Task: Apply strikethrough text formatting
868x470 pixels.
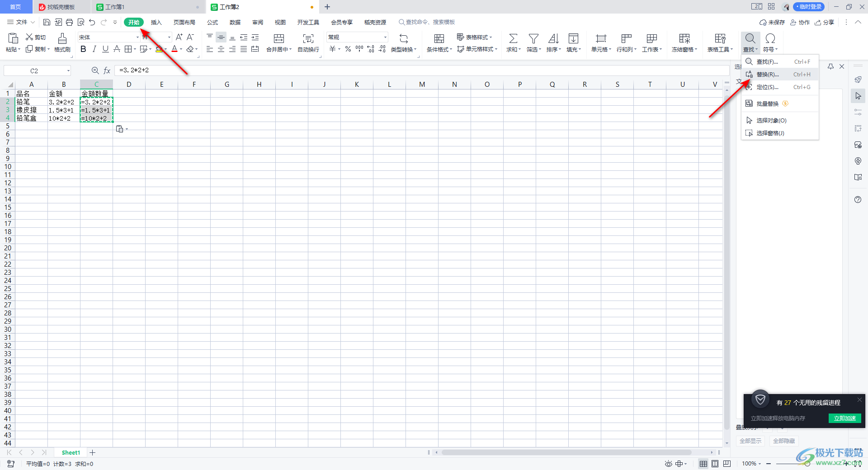Action: 117,49
